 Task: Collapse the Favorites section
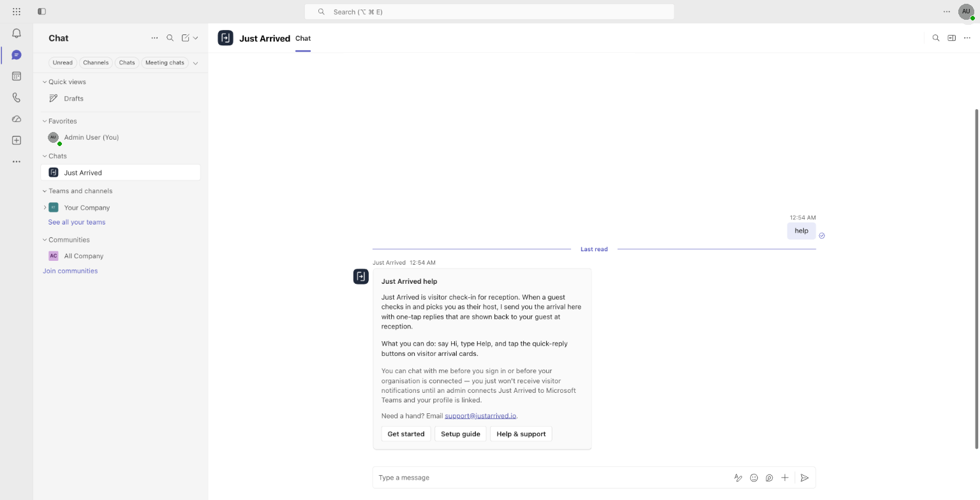point(45,121)
